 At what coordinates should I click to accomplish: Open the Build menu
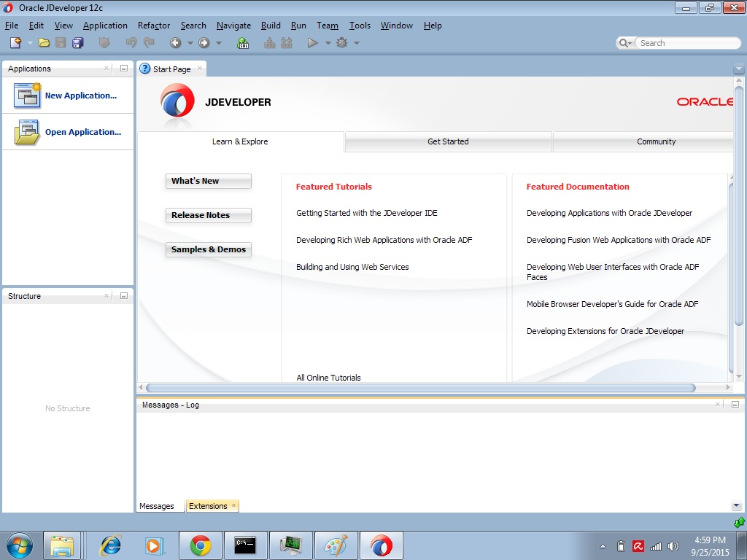tap(271, 26)
